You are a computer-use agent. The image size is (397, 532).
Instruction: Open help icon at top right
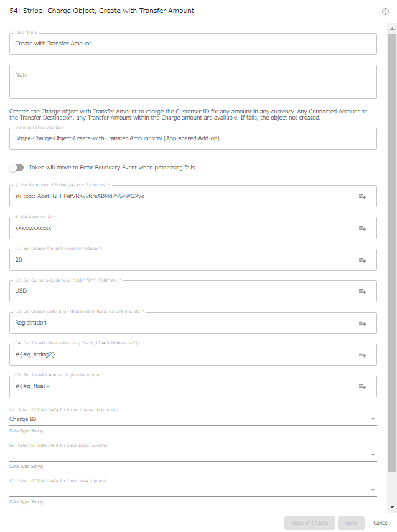[x=385, y=12]
